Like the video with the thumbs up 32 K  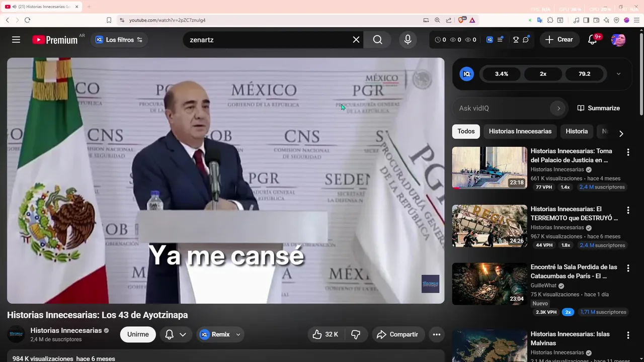pyautogui.click(x=325, y=334)
